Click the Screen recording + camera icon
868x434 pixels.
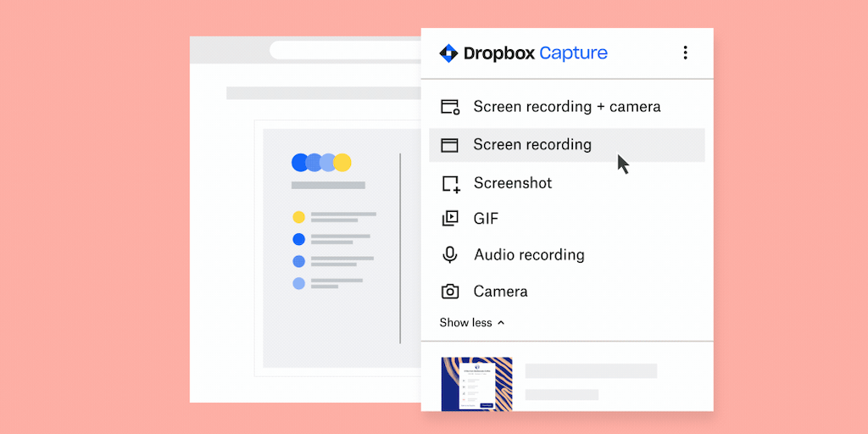point(450,107)
